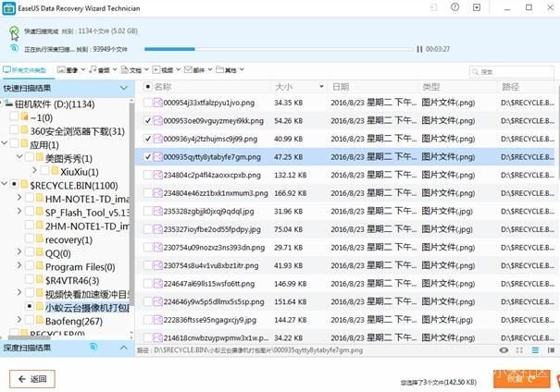Open dropdown arrow next to 图像
This screenshot has height=392, width=560.
coord(83,69)
